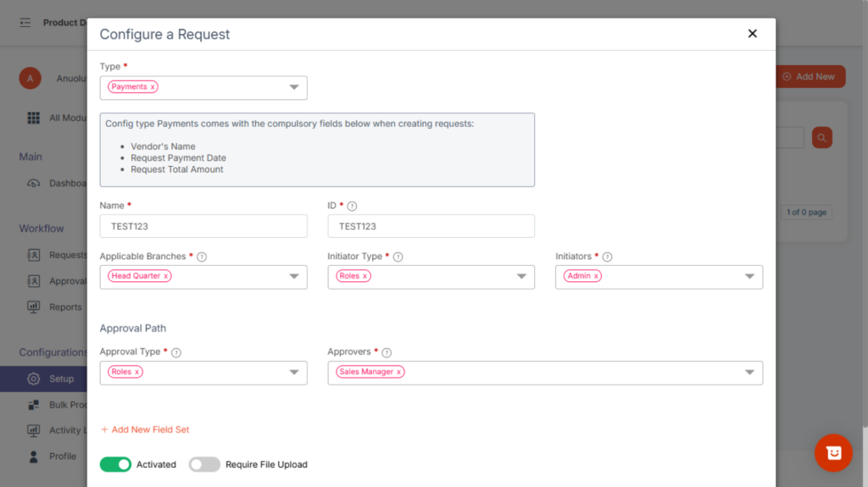Click the info icon next to Applicable Branches
Viewport: 868px width, 487px height.
[202, 257]
